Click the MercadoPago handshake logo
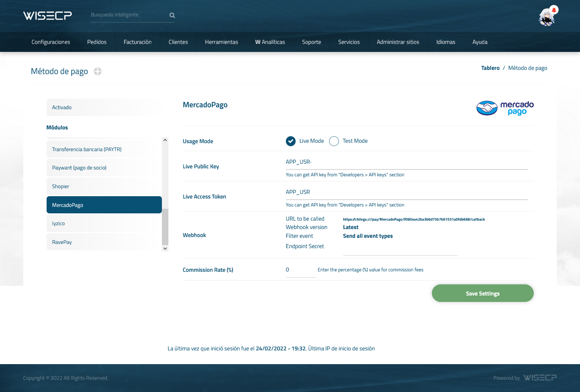The width and height of the screenshot is (580, 392). [x=505, y=108]
